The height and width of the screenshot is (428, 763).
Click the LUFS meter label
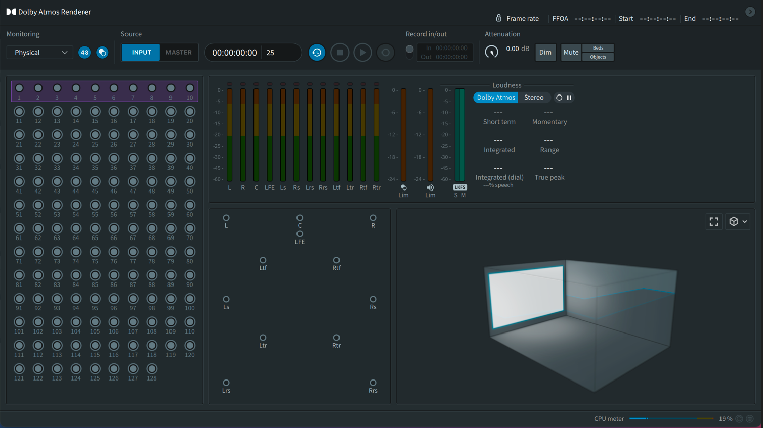[460, 187]
